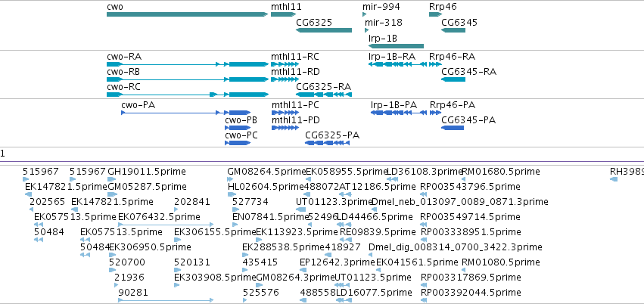The height and width of the screenshot is (304, 644).
Task: Open the cwo-PC protein feature
Action: coord(238,143)
